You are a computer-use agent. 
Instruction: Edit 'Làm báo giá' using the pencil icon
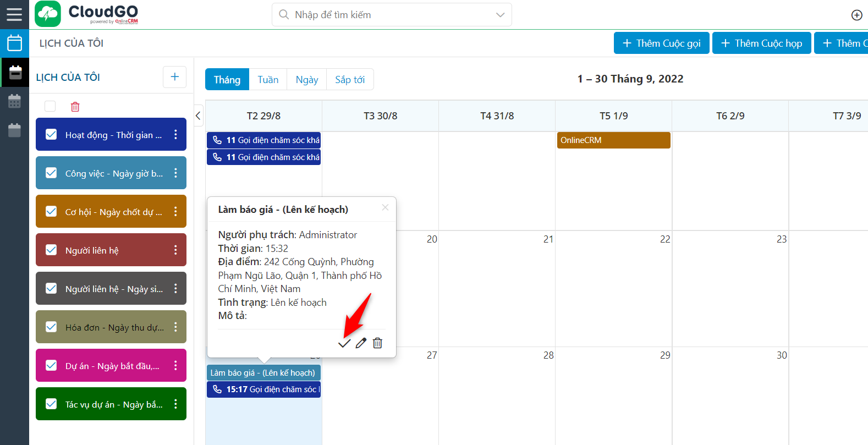click(360, 343)
